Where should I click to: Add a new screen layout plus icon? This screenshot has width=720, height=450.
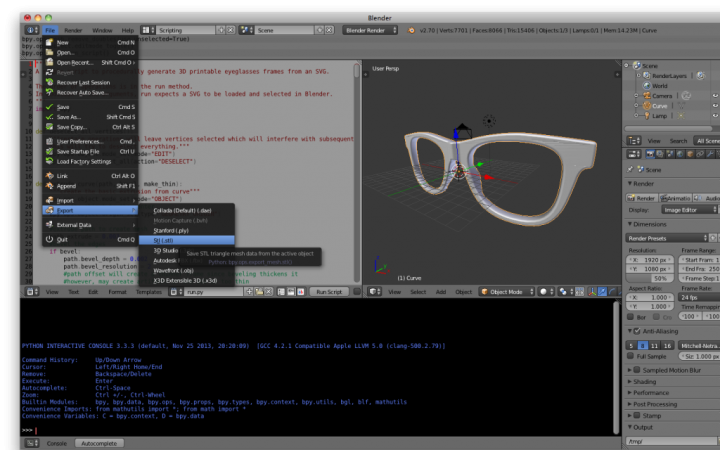click(221, 30)
